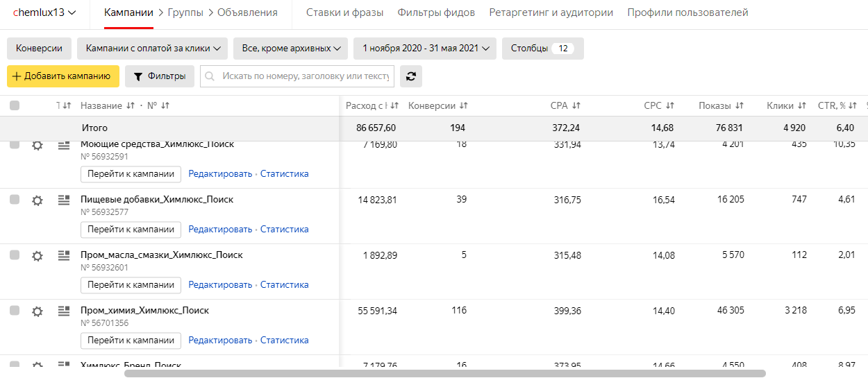Click Редактировать for Пром_химия campaign
868x378 pixels.
pyautogui.click(x=220, y=340)
